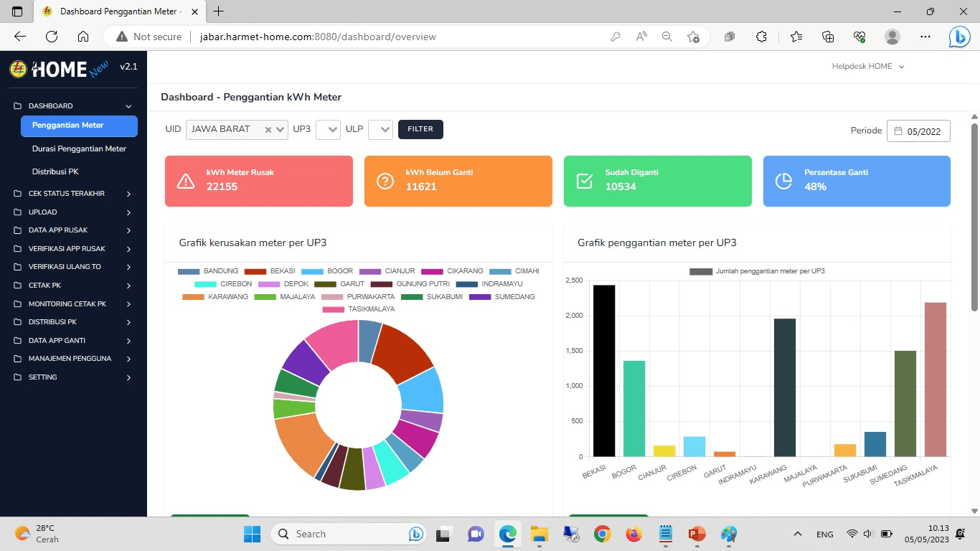This screenshot has height=551, width=980.
Task: Open Windows Start menu
Action: (252, 534)
